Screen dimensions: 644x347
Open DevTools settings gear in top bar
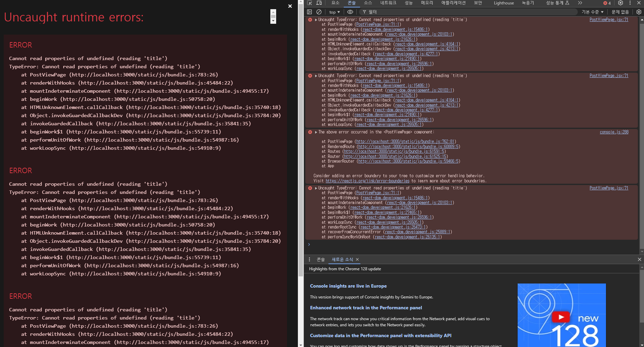621,3
